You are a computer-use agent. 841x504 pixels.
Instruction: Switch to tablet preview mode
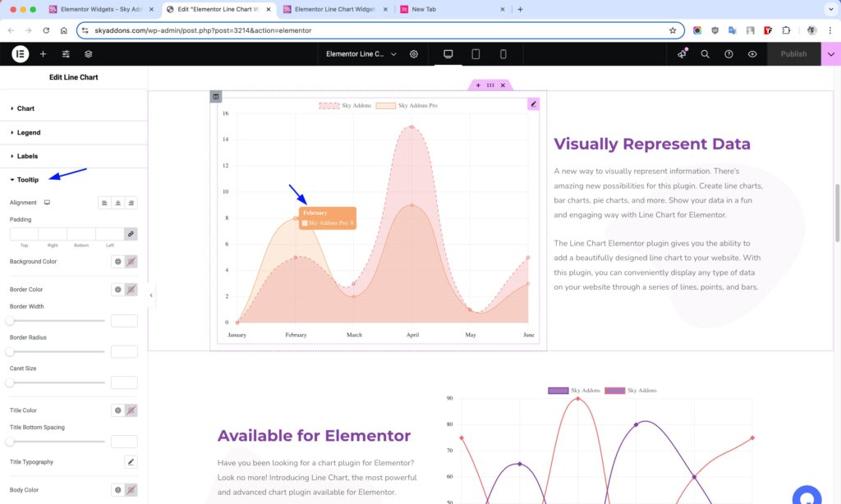pyautogui.click(x=476, y=53)
